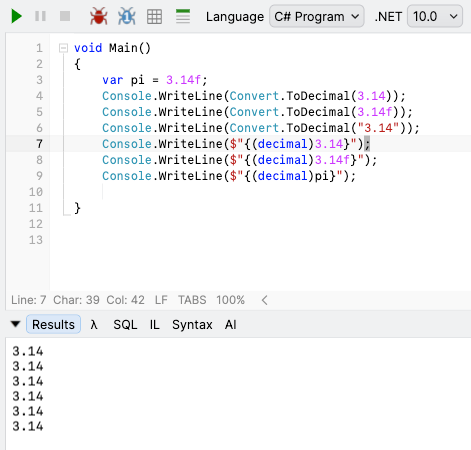
Task: Switch results to data grid view icon
Action: point(154,16)
